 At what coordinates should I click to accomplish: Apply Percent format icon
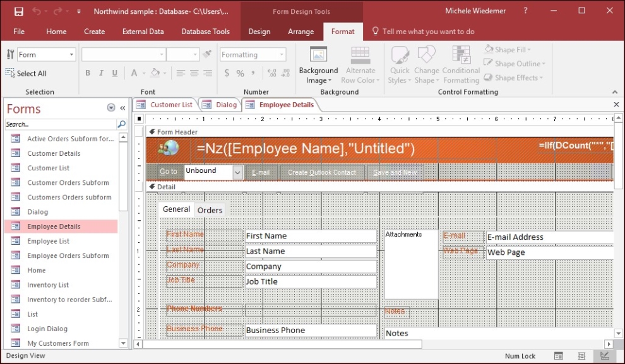click(240, 73)
